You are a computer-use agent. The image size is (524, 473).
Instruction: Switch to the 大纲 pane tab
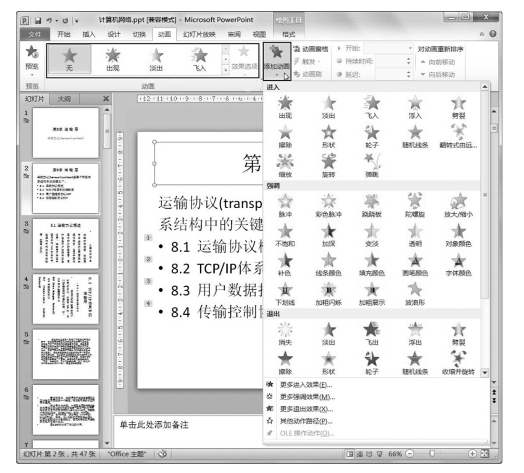(64, 99)
